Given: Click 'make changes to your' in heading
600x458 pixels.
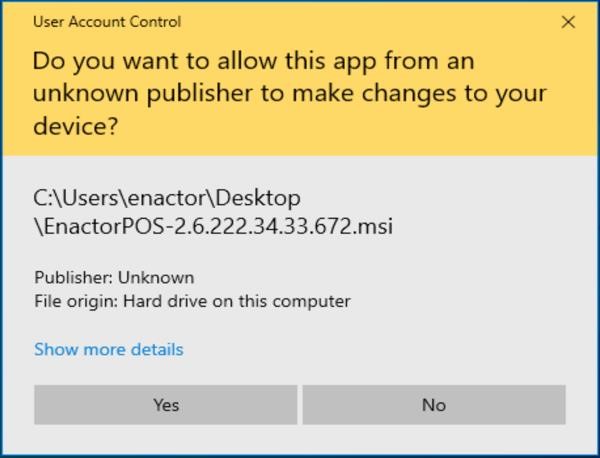Looking at the screenshot, I should [x=406, y=95].
